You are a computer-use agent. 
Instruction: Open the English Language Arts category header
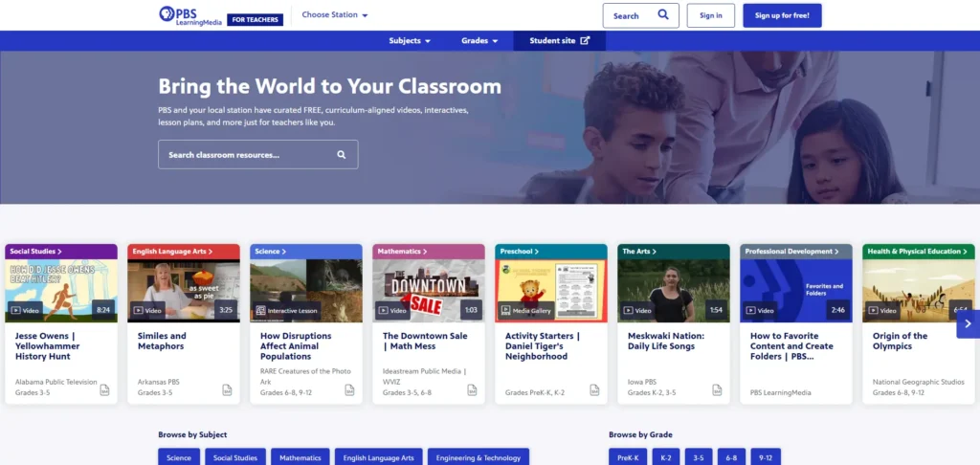(184, 252)
